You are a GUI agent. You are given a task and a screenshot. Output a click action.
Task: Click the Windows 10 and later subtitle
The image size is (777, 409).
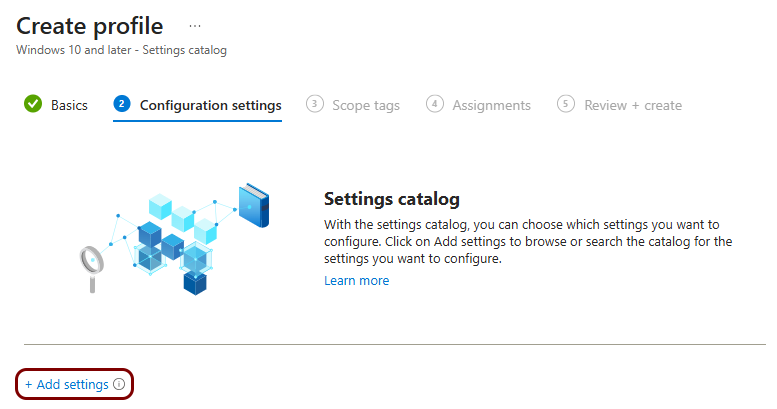[121, 50]
